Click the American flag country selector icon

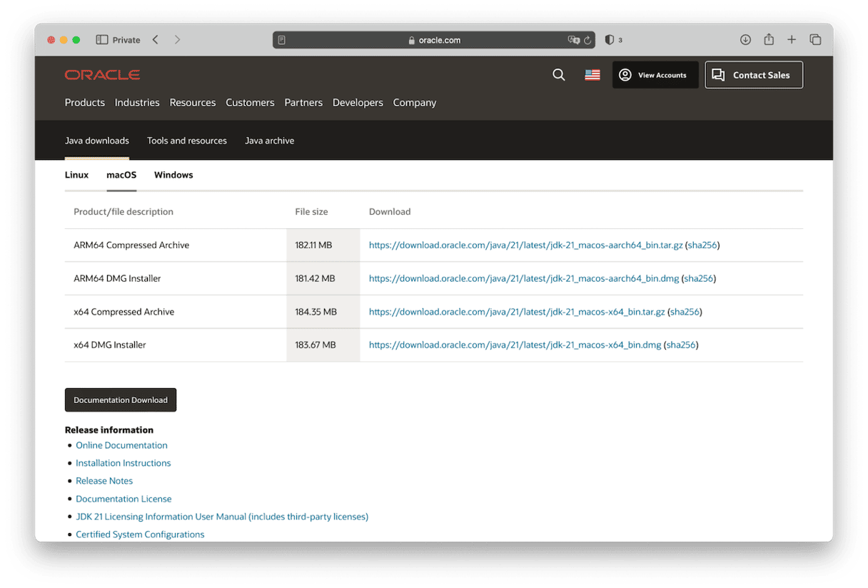(x=592, y=74)
